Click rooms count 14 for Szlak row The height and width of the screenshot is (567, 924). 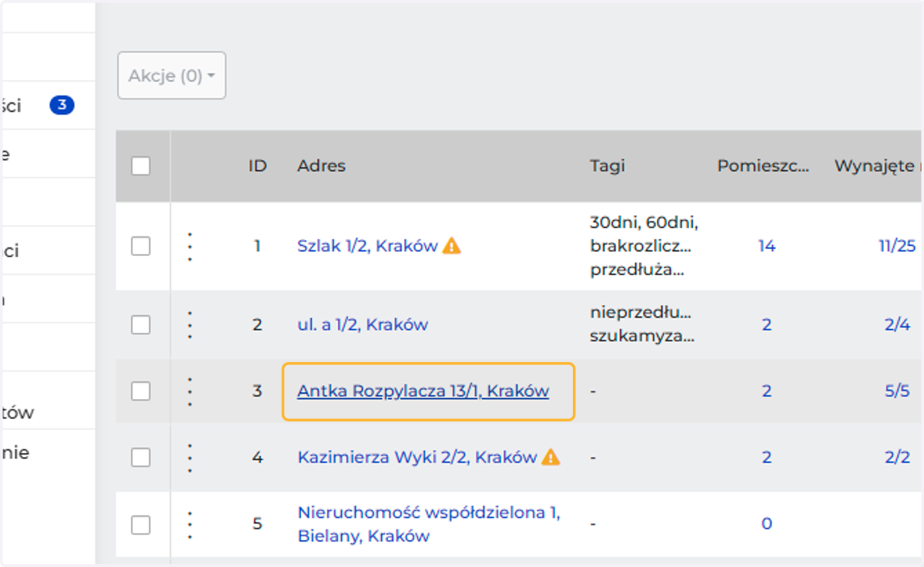(x=767, y=247)
